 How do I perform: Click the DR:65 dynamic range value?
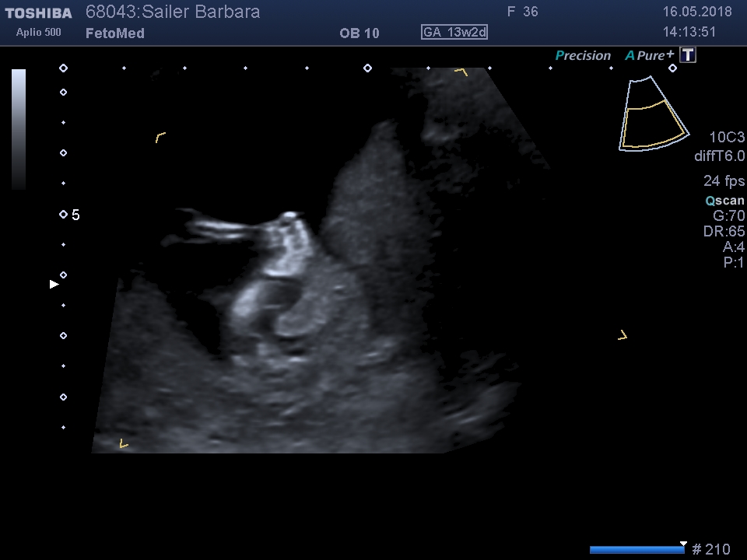(x=724, y=232)
